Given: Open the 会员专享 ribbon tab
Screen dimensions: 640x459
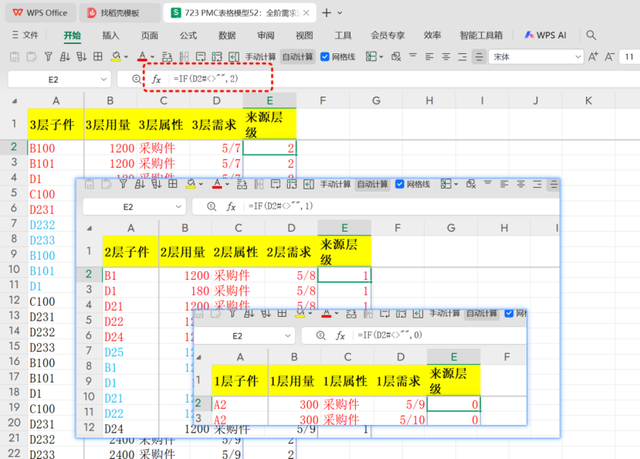Looking at the screenshot, I should pyautogui.click(x=388, y=35).
